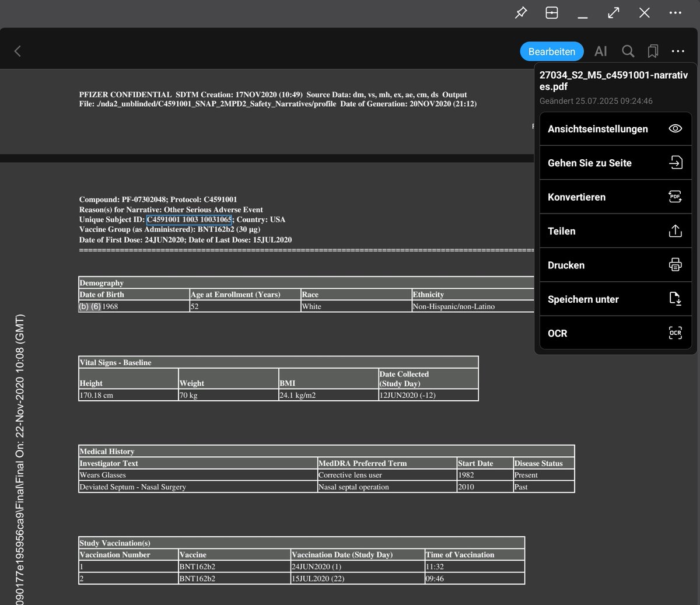Run OCR on the document
700x605 pixels.
click(x=615, y=333)
